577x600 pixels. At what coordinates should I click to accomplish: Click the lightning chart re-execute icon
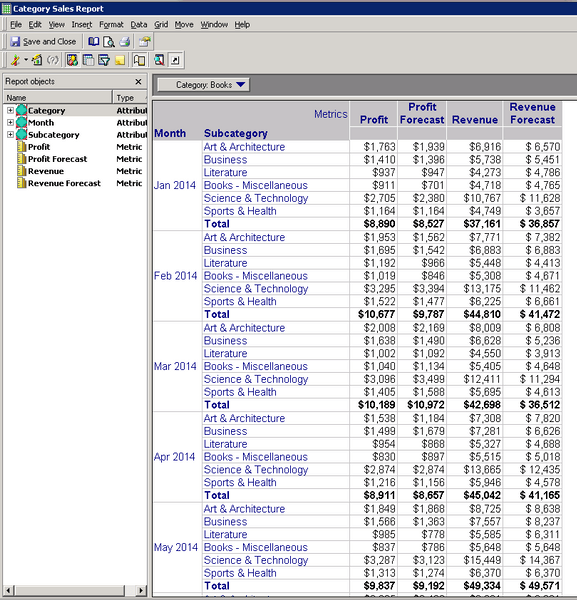[37, 60]
